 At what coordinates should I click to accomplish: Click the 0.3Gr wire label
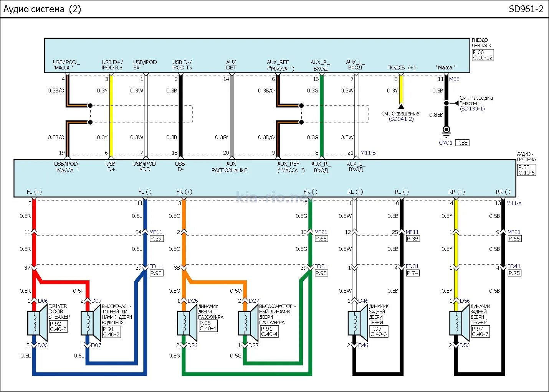pyautogui.click(x=222, y=137)
